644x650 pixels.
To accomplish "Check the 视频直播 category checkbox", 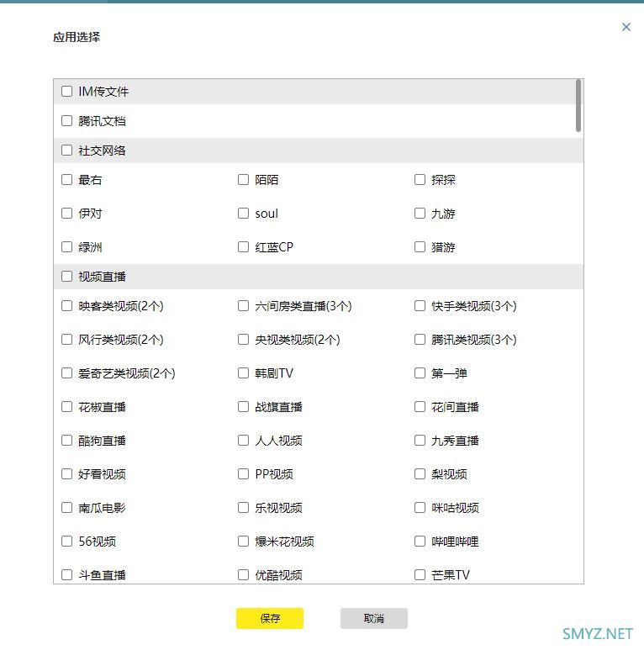I will [66, 276].
